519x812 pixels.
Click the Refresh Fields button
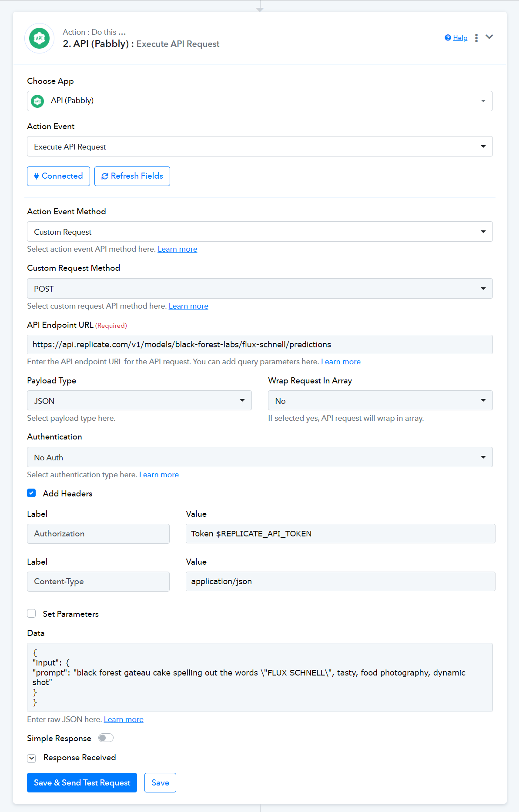[x=132, y=176]
